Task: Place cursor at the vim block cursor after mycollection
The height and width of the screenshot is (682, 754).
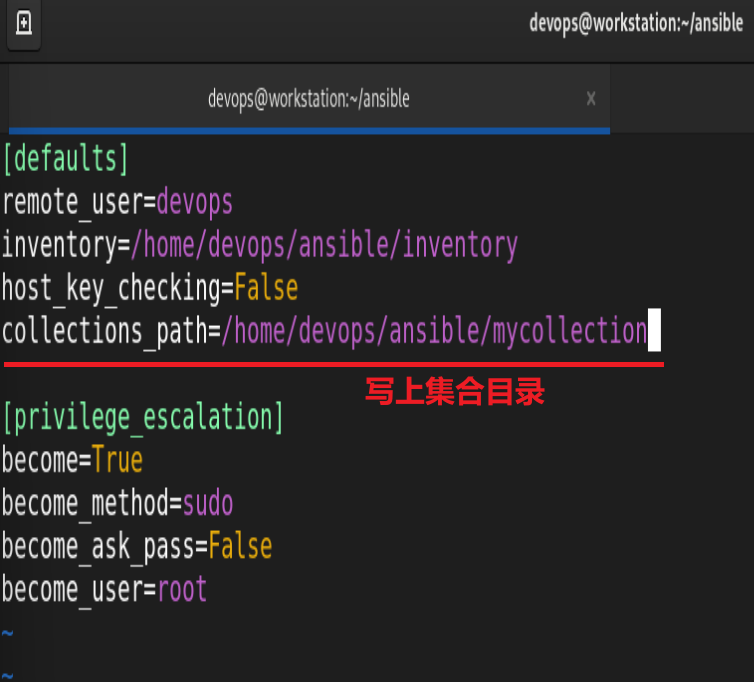Action: click(x=654, y=330)
